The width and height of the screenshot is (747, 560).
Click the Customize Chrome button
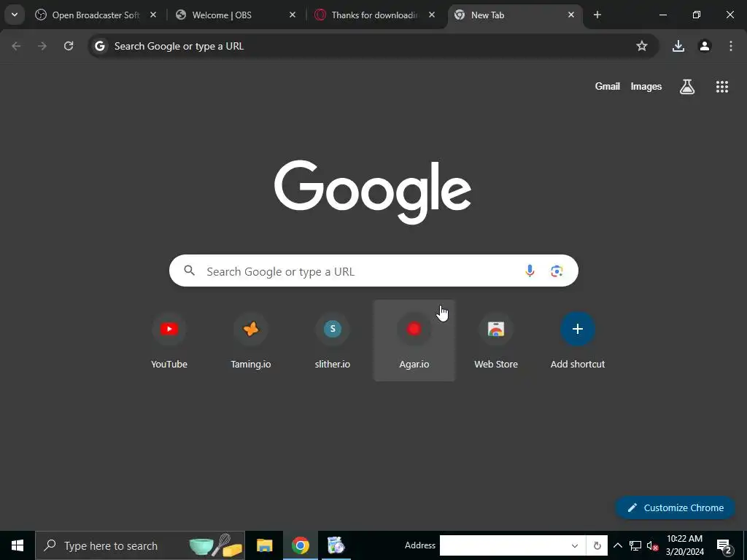(675, 507)
